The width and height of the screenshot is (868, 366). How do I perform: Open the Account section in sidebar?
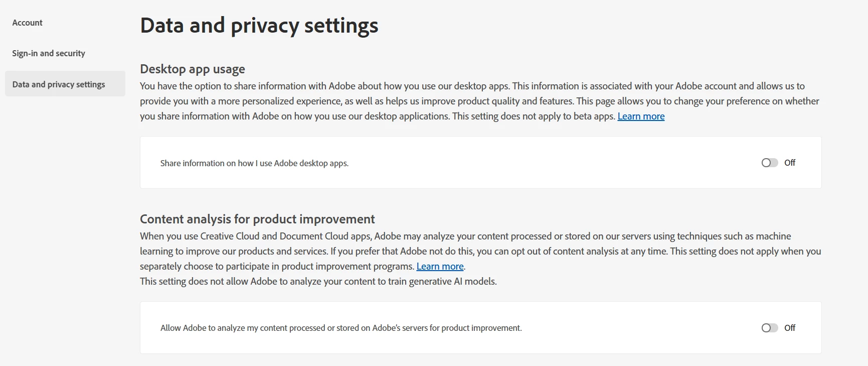click(x=28, y=23)
